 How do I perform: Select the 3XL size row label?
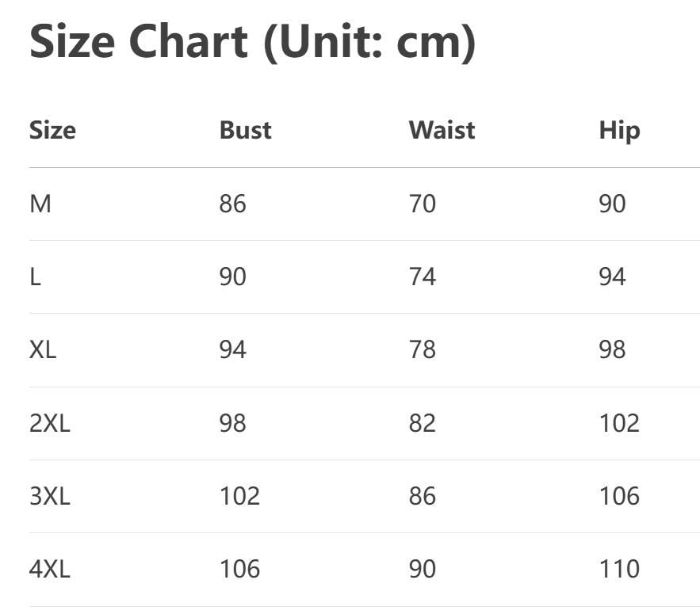click(x=49, y=496)
